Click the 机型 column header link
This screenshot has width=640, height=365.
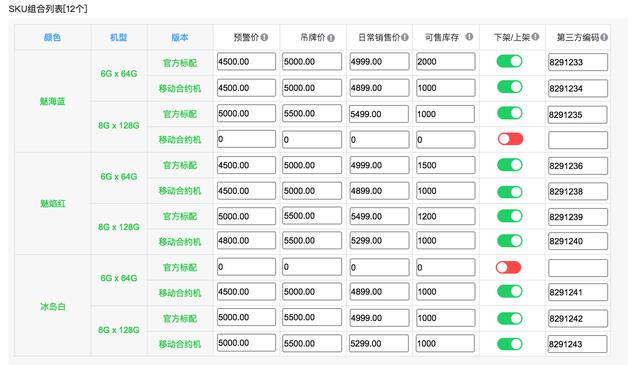118,38
